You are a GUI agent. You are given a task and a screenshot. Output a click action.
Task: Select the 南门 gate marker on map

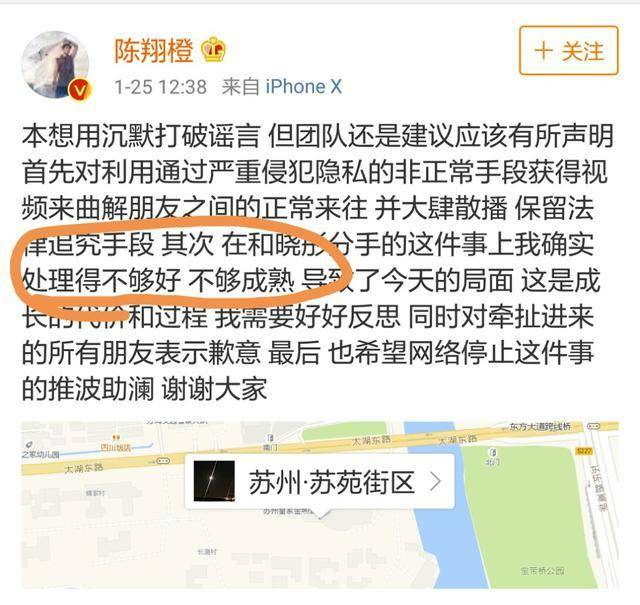tap(270, 443)
